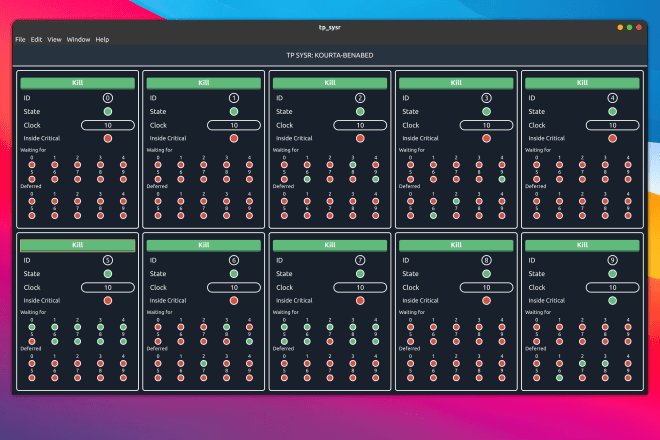Kill process 4

(583, 83)
